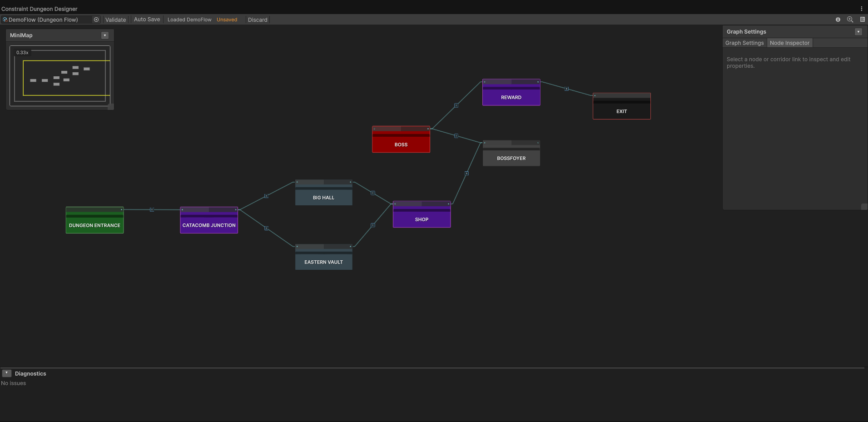The image size is (868, 422).
Task: Click the Loaded DemoFlow status text
Action: (189, 20)
